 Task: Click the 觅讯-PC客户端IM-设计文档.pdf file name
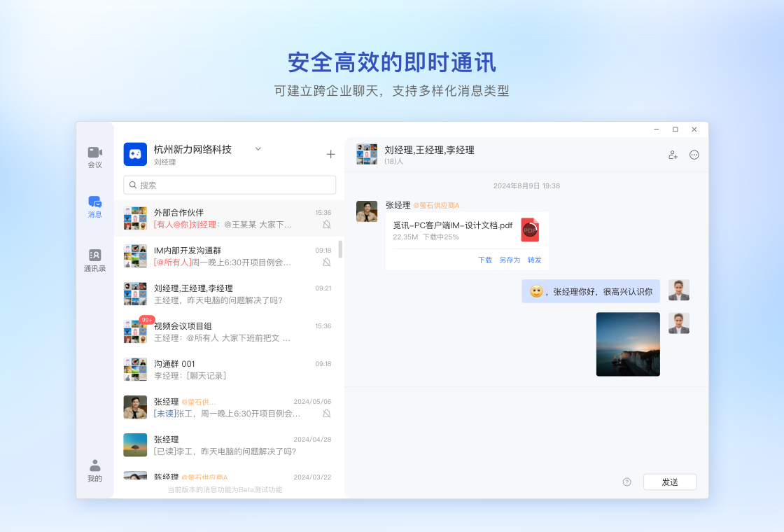452,225
